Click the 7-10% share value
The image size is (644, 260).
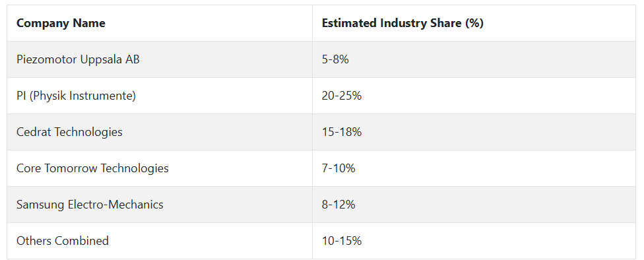tap(338, 168)
